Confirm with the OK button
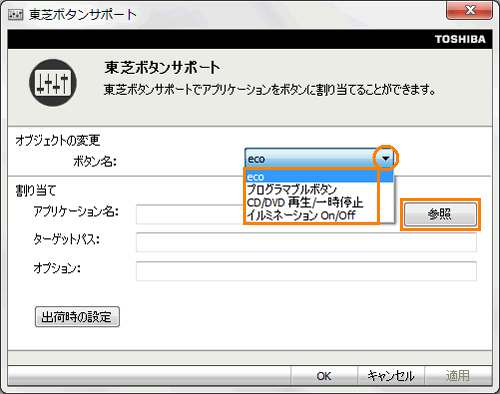The width and height of the screenshot is (500, 394). click(324, 376)
